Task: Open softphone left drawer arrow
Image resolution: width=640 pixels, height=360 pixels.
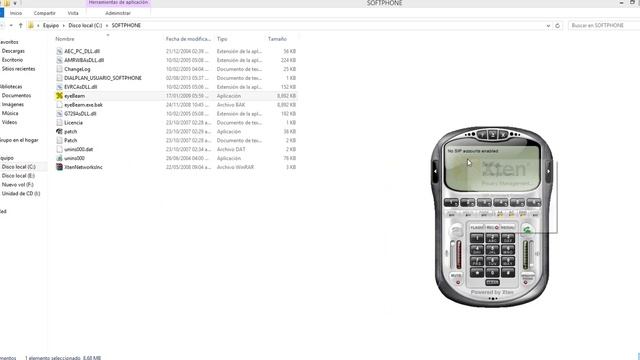Action: [436, 171]
